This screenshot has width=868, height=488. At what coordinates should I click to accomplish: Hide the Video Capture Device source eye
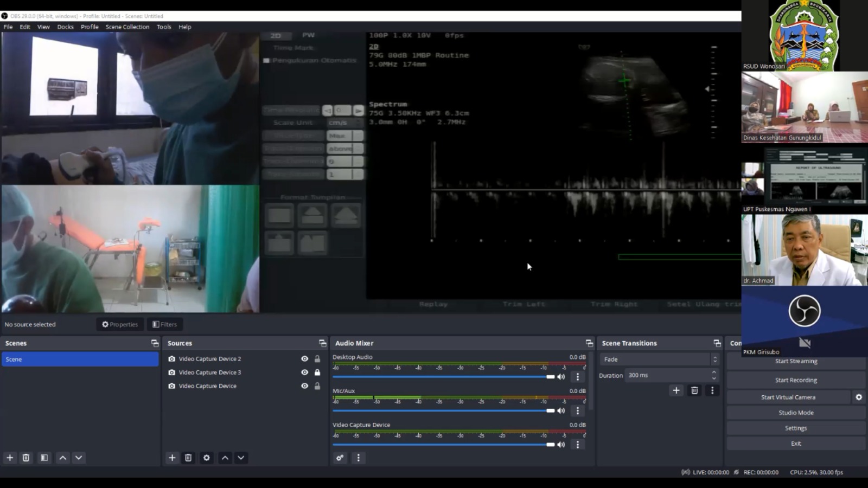click(x=304, y=386)
